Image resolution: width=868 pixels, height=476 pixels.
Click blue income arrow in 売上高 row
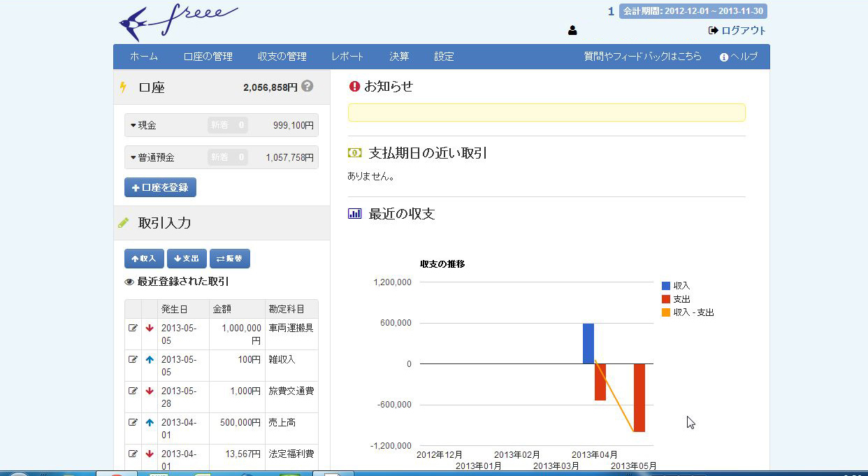pyautogui.click(x=150, y=422)
